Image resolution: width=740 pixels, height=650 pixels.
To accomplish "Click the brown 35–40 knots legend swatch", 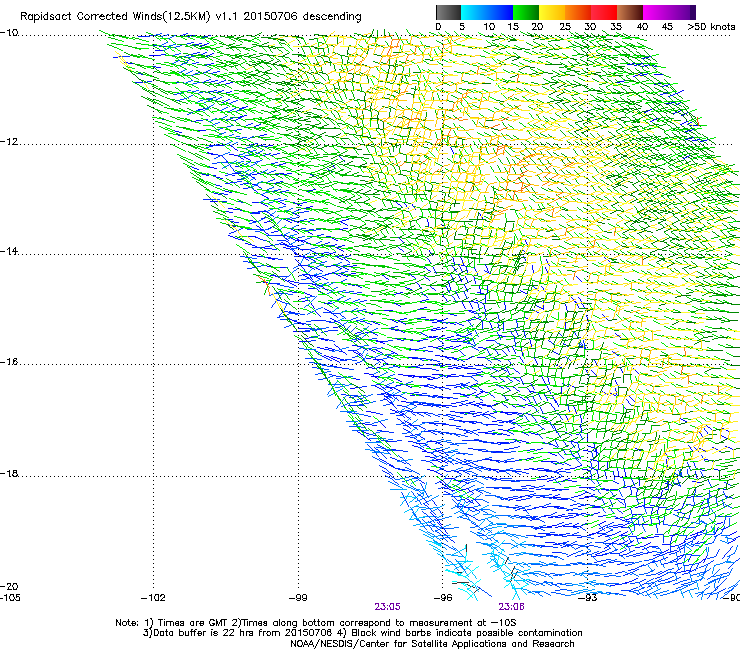I will click(630, 12).
